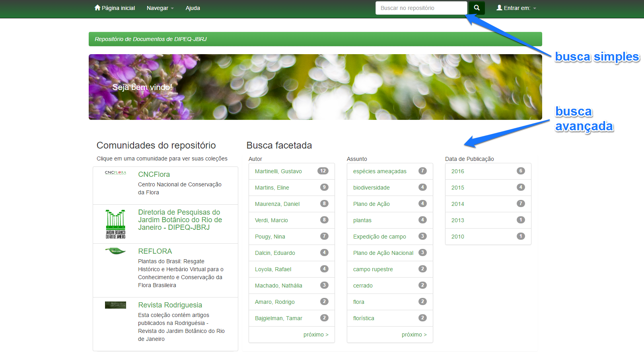
Task: Show next authors with próximo link
Action: (x=315, y=335)
